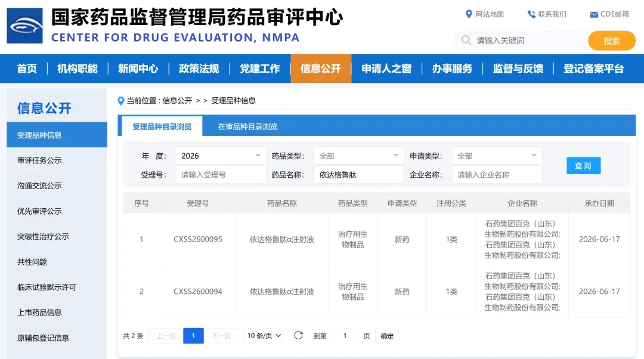Switch to 在审品种目录浏览 tab
Image resolution: width=644 pixels, height=359 pixels.
[x=247, y=126]
